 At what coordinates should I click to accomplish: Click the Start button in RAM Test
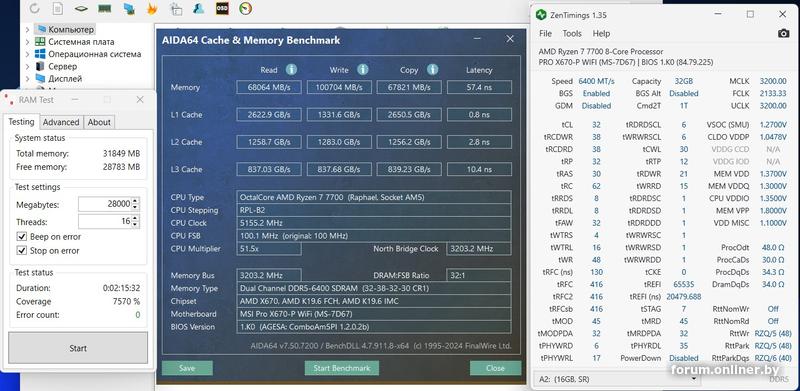click(78, 348)
